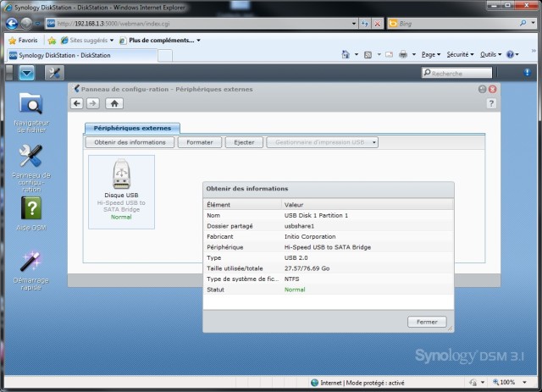Click the Statut row 'Normal' value
The image size is (542, 392).
[x=295, y=290]
